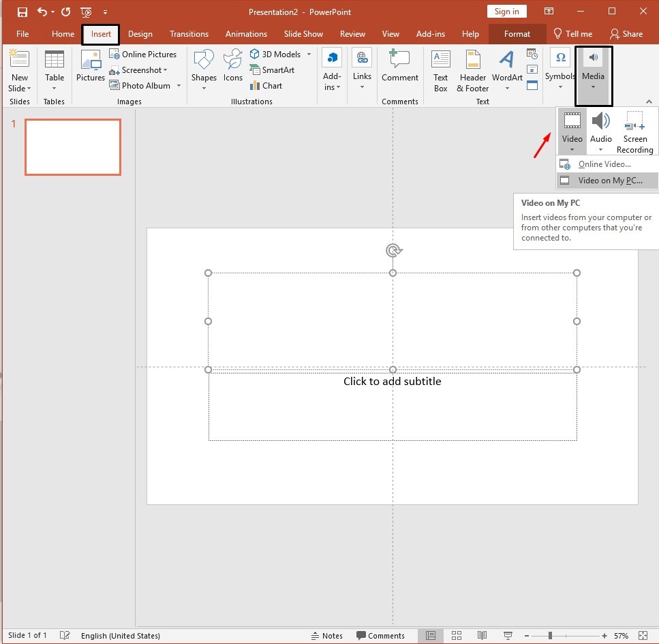The width and height of the screenshot is (659, 644).
Task: Open the File tab
Action: (22, 34)
